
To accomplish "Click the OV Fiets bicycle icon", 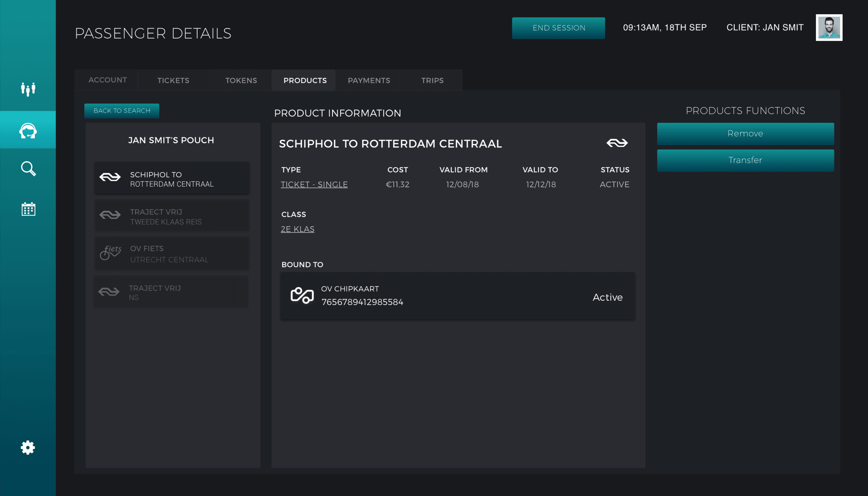I will 110,253.
